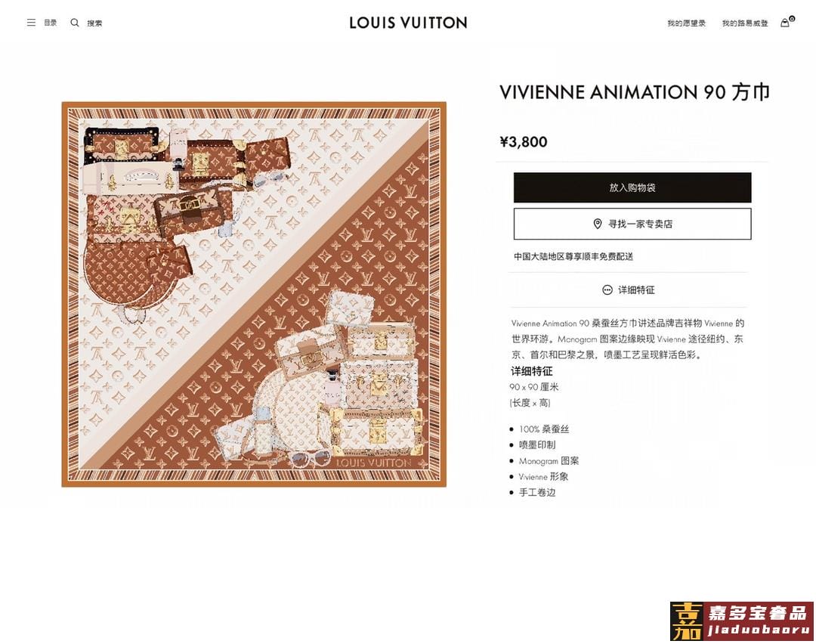The width and height of the screenshot is (816, 644).
Task: Click the cart item count badge
Action: coord(792,19)
